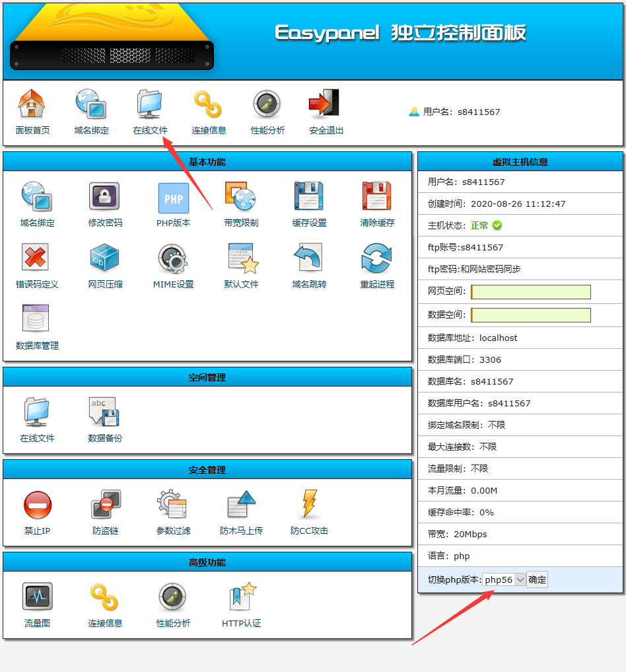Click the 确定 button
Viewport: 626px width, 672px height.
click(537, 580)
